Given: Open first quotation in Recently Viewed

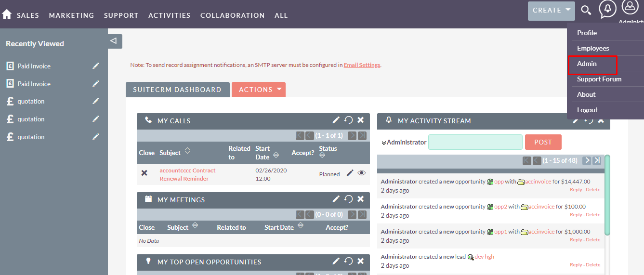Looking at the screenshot, I should pos(31,101).
